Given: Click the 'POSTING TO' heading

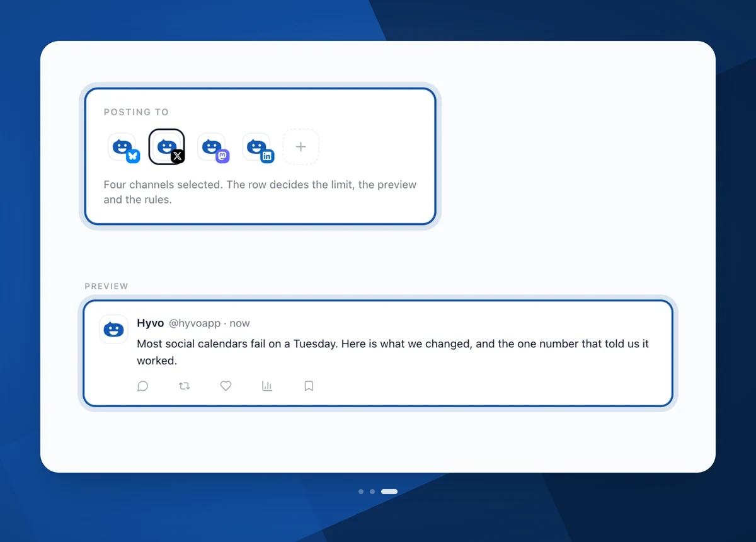Looking at the screenshot, I should 136,112.
